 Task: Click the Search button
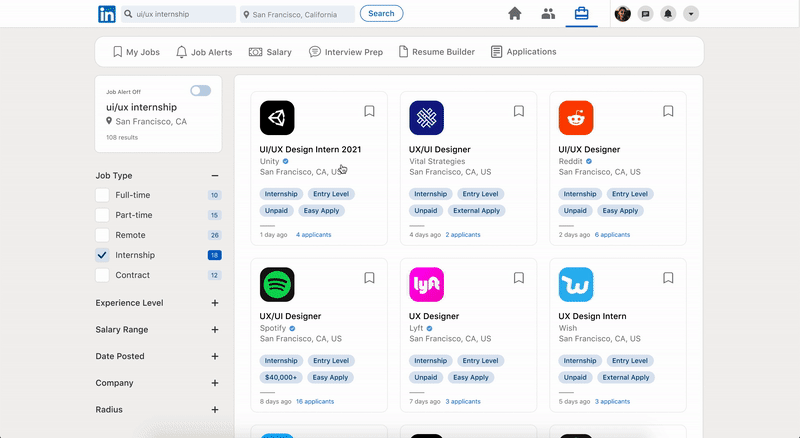pos(381,14)
